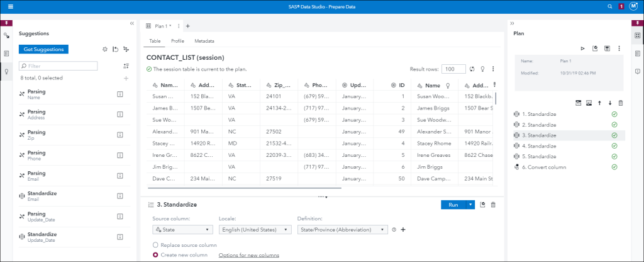Open the Options for new columns link

click(x=248, y=254)
